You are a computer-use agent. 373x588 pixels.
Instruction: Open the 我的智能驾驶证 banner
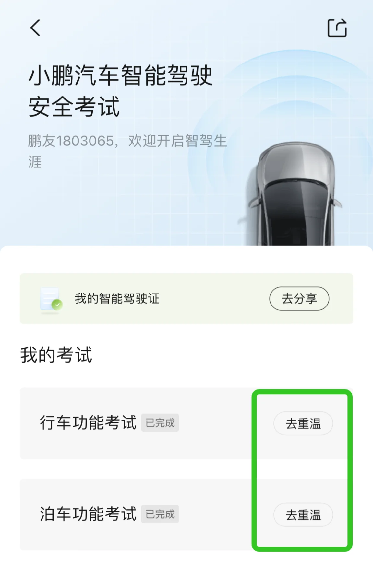(186, 298)
